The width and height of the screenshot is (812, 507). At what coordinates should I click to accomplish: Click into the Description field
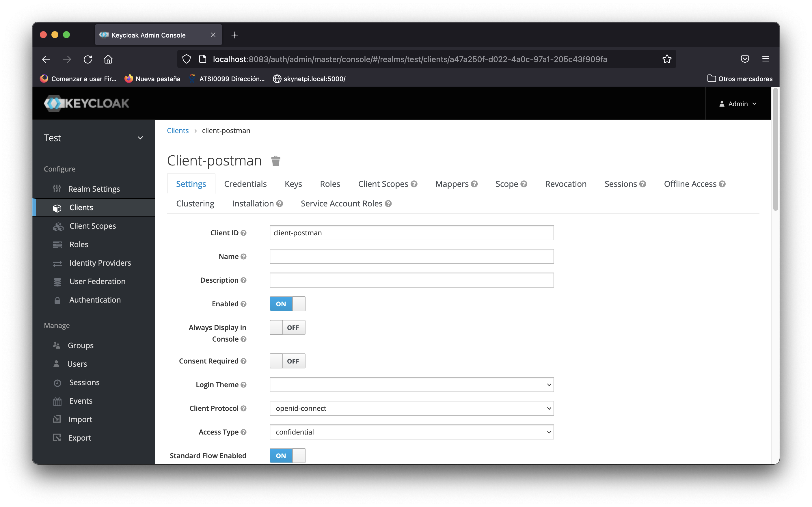(411, 280)
